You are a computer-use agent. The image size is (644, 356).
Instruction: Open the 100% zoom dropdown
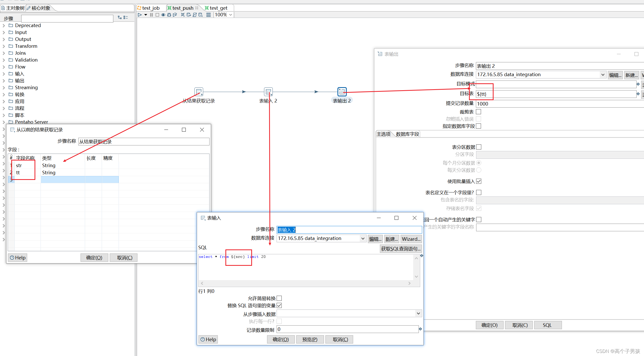pos(230,15)
